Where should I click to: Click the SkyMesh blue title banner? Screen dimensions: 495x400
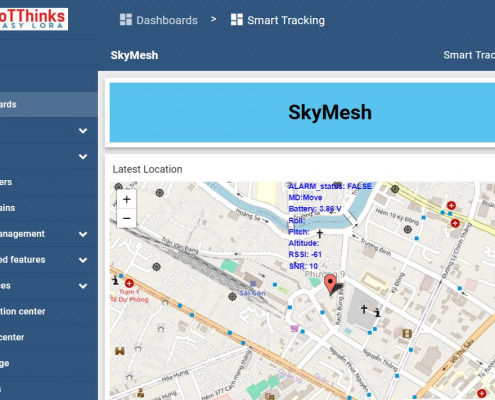click(x=302, y=112)
